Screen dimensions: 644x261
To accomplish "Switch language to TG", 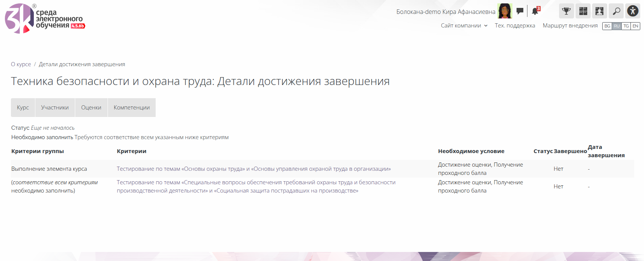I will point(626,26).
